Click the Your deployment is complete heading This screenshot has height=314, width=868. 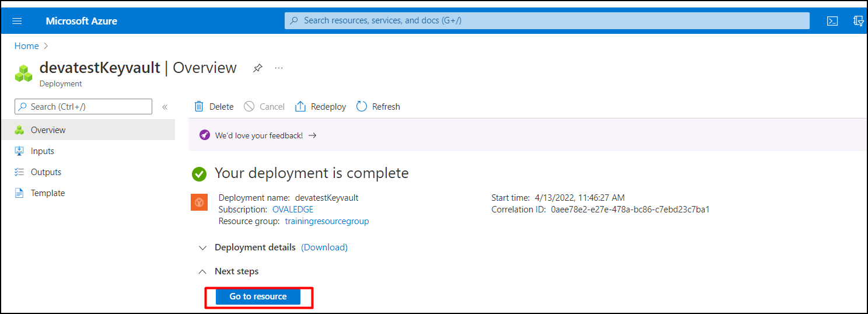pyautogui.click(x=311, y=173)
